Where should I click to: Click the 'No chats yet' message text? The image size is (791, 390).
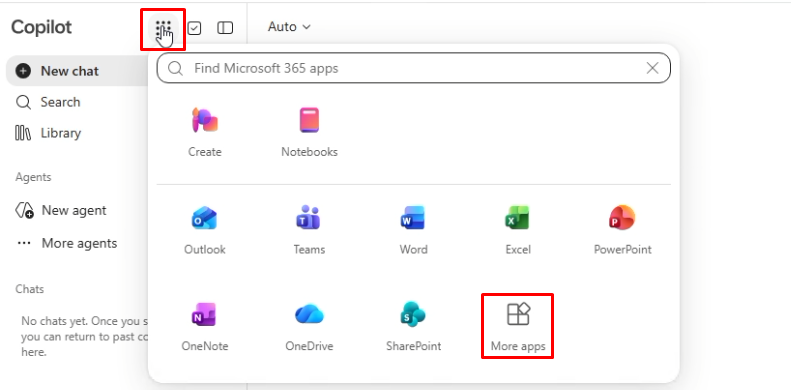84,336
